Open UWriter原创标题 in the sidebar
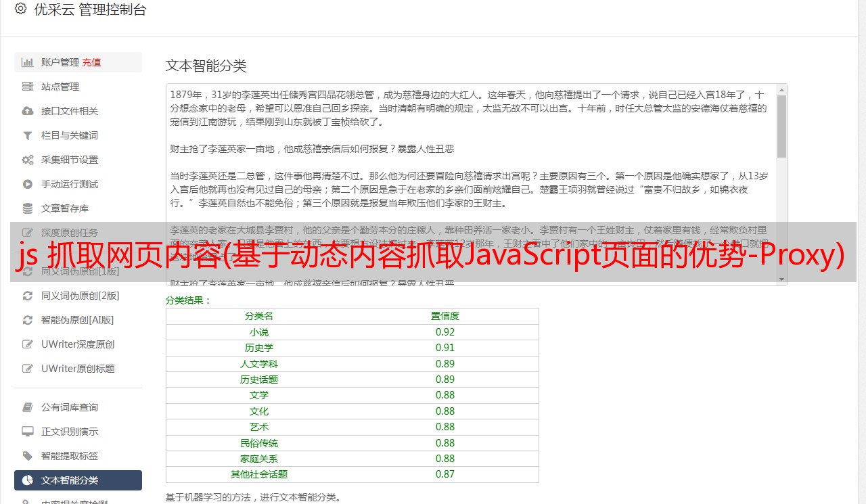Image resolution: width=866 pixels, height=504 pixels. click(77, 369)
